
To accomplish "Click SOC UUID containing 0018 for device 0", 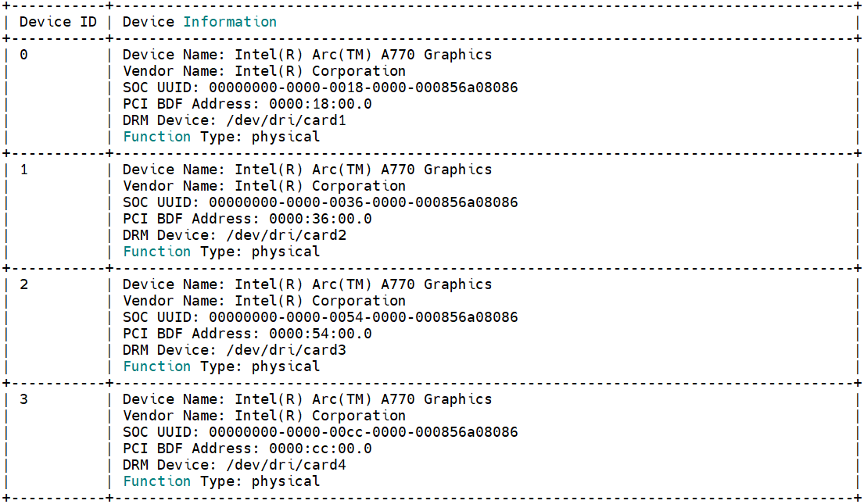I will click(363, 88).
